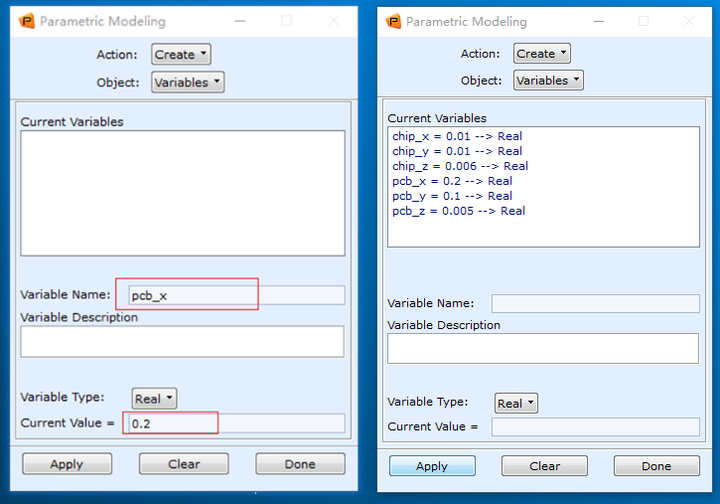The width and height of the screenshot is (720, 504).
Task: Close the left Parametric Modeling window
Action: click(334, 21)
